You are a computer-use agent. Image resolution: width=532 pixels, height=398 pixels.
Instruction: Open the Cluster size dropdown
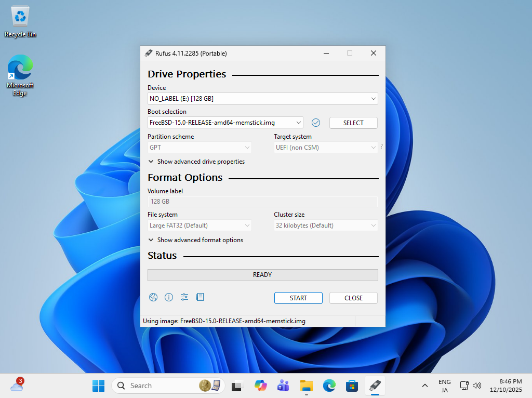(325, 225)
